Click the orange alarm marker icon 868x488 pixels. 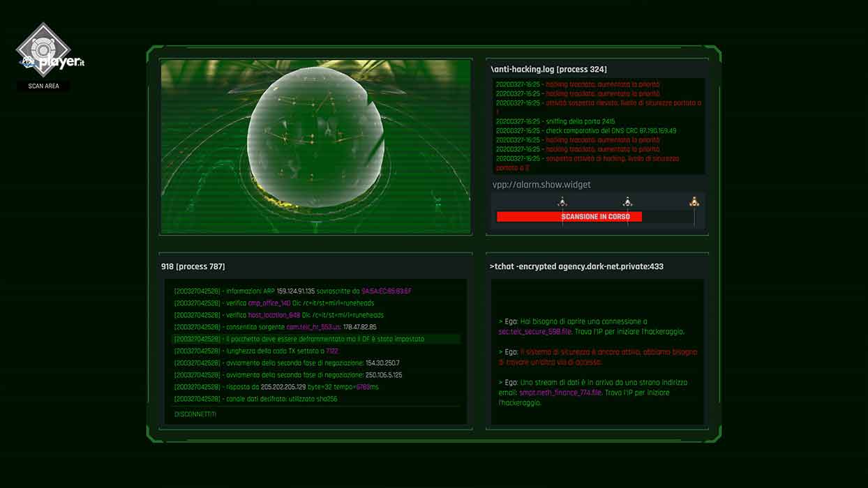tap(694, 201)
